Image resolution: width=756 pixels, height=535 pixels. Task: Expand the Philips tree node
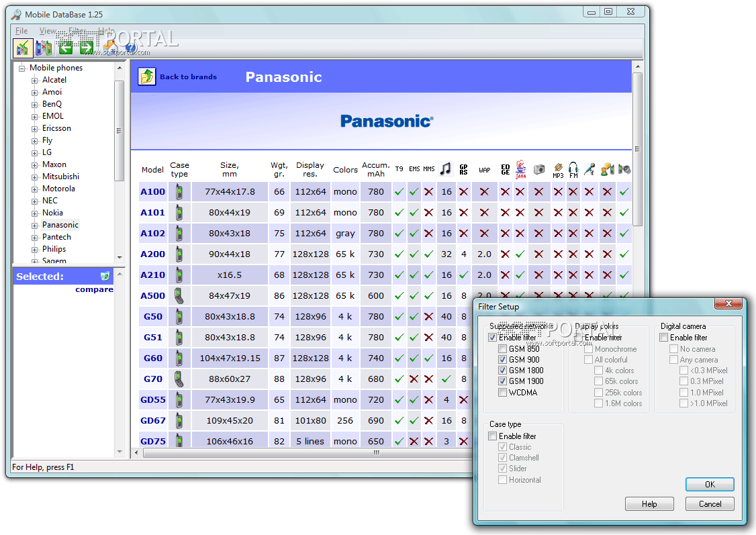(x=34, y=249)
